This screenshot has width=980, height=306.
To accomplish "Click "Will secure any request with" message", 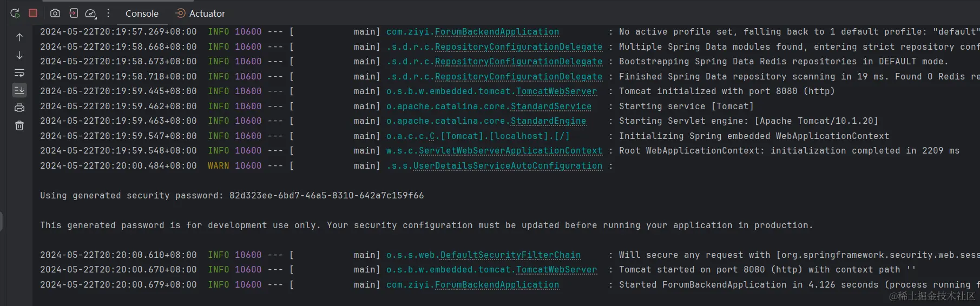I will coord(799,255).
